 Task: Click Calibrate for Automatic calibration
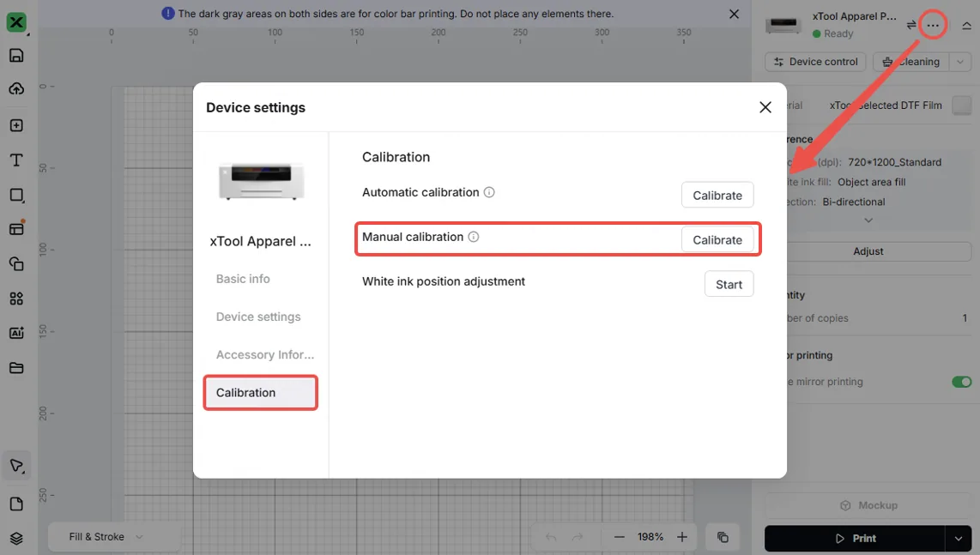click(x=717, y=195)
